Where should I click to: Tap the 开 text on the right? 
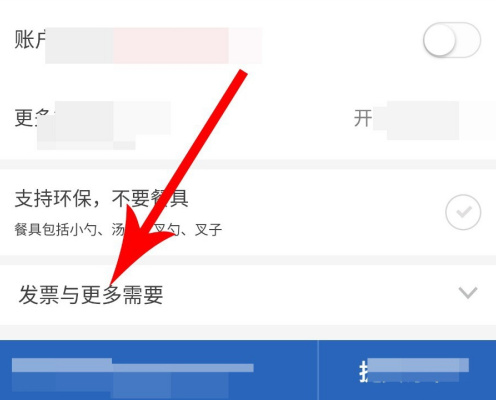[x=363, y=118]
